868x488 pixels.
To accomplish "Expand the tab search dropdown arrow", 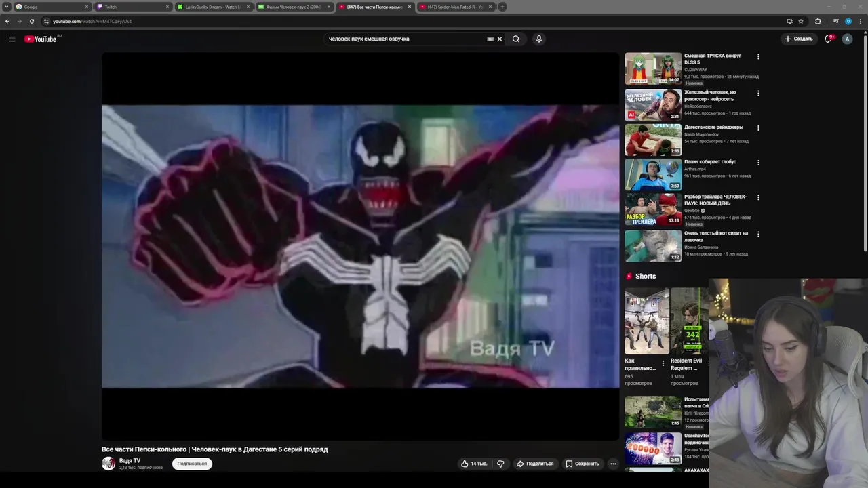I will point(6,7).
